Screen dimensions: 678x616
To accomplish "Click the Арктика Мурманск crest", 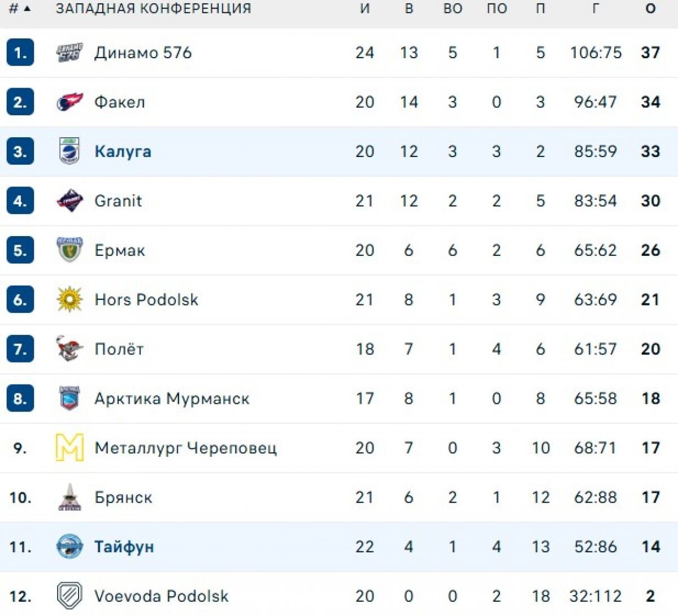I will [68, 398].
